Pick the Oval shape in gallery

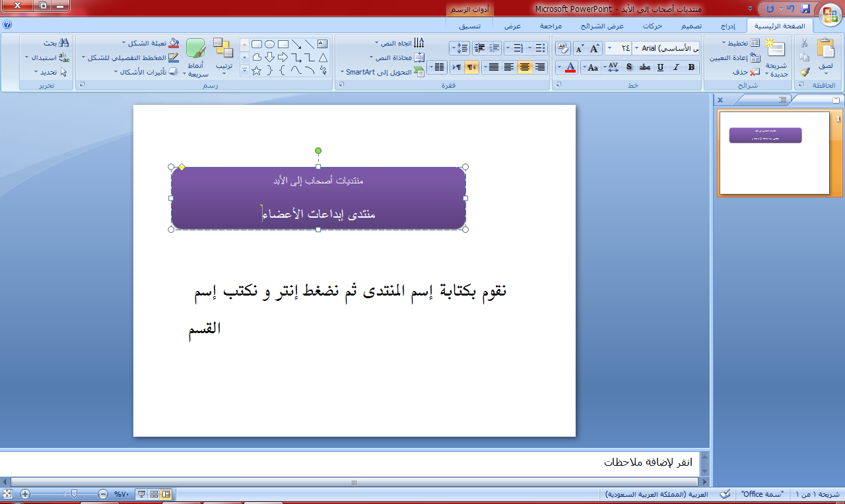(x=270, y=44)
